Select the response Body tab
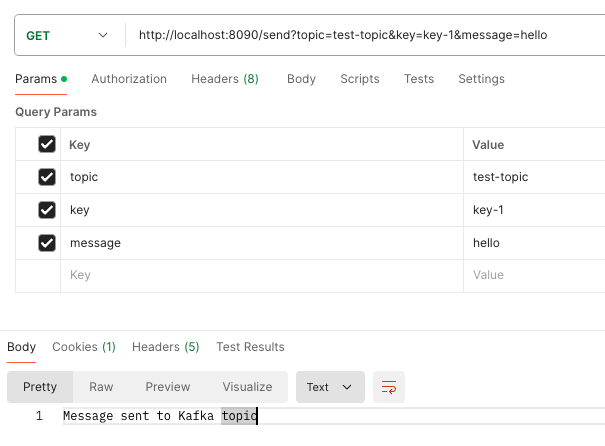Screen dimensions: 605x446 22,347
